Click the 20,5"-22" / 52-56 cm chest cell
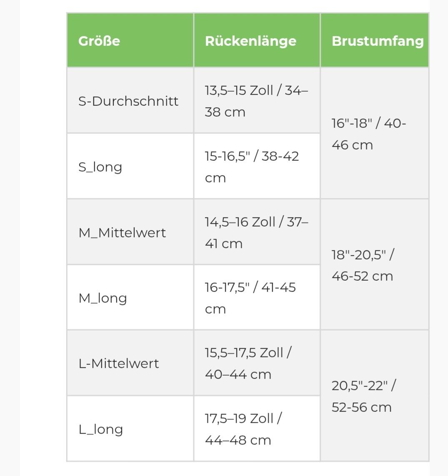 click(375, 396)
